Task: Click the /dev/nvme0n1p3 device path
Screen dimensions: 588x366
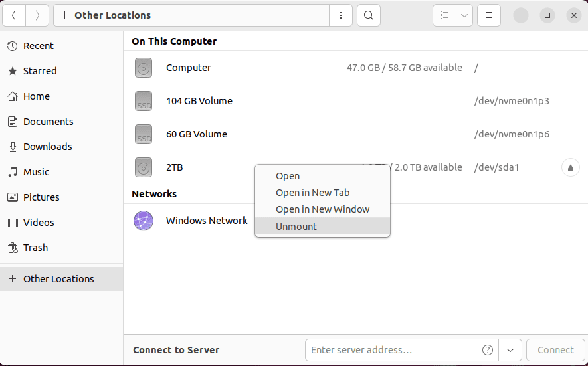Action: 512,101
